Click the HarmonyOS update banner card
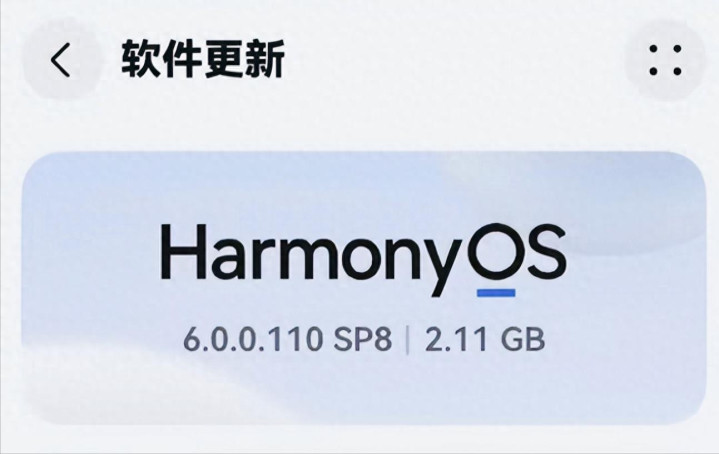The height and width of the screenshot is (454, 719). coord(363,288)
